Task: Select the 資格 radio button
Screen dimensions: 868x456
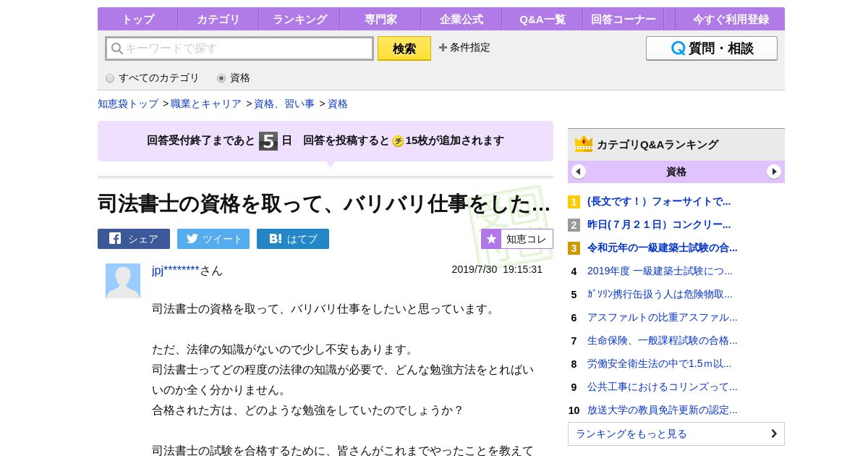Action: [221, 78]
